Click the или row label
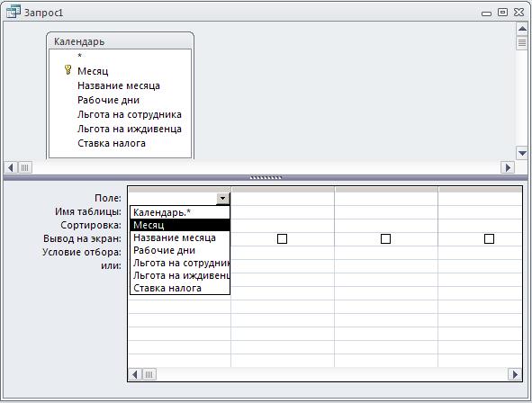Viewport: 532px width, 403px height. click(111, 265)
